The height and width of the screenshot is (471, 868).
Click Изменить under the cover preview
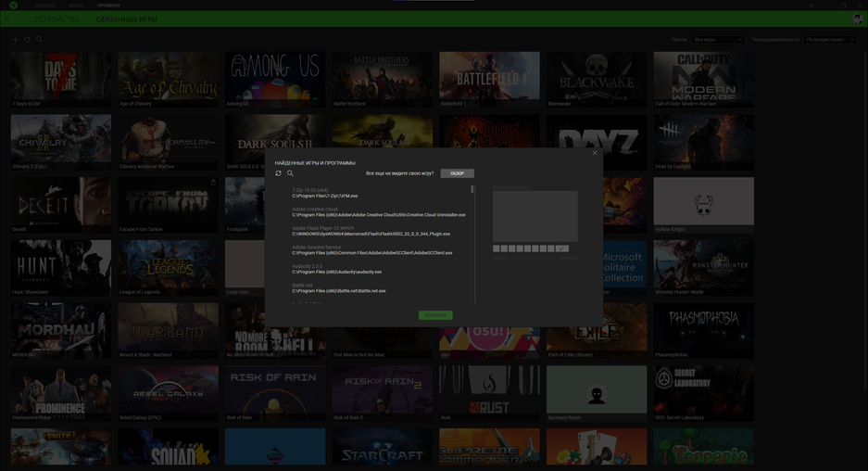(x=568, y=259)
